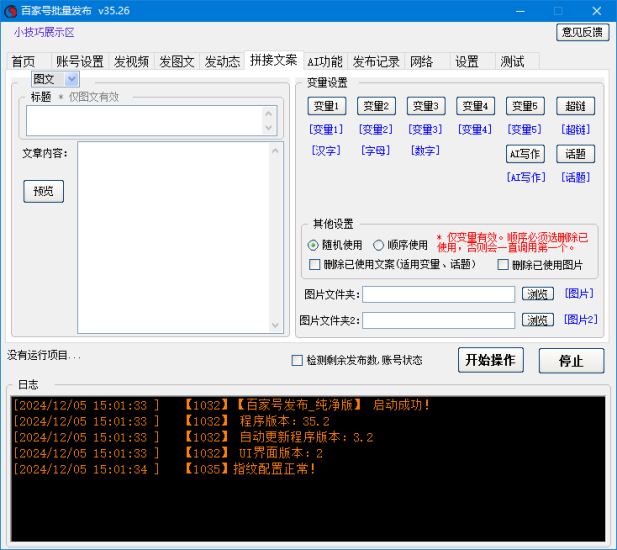Image resolution: width=617 pixels, height=550 pixels.
Task: Go to the AI功能 tab
Action: (325, 61)
